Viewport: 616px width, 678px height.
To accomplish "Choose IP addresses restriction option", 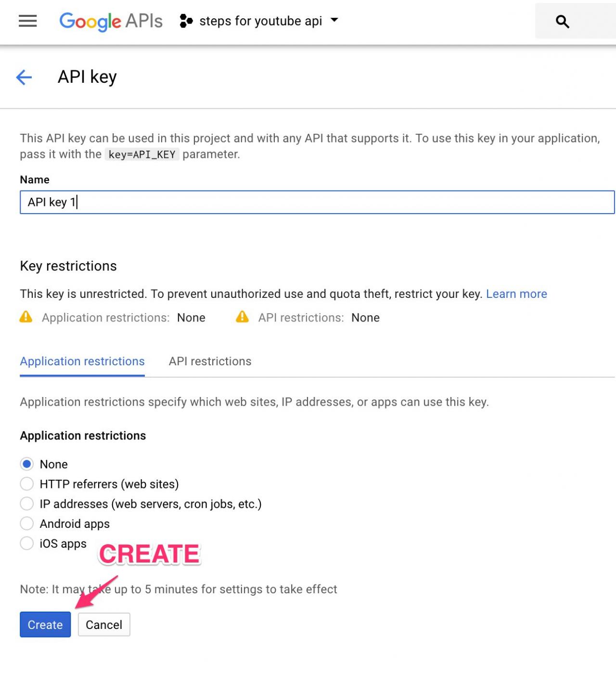I will (x=27, y=504).
